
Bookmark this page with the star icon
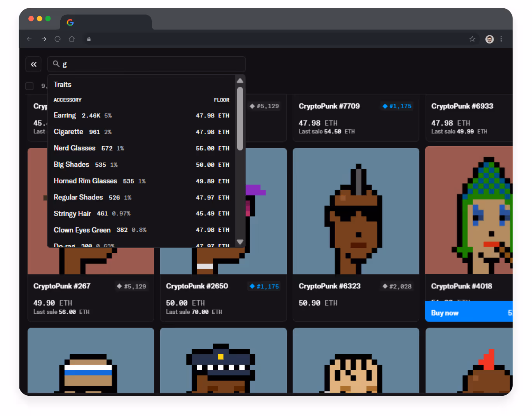472,39
